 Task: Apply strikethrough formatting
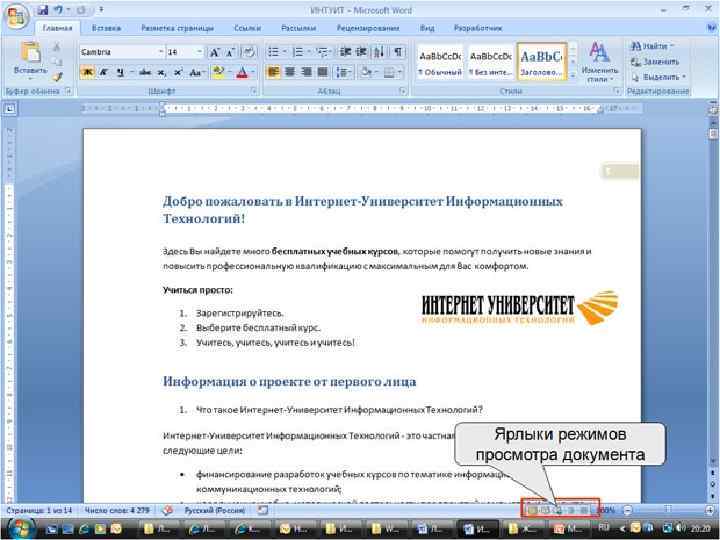145,73
